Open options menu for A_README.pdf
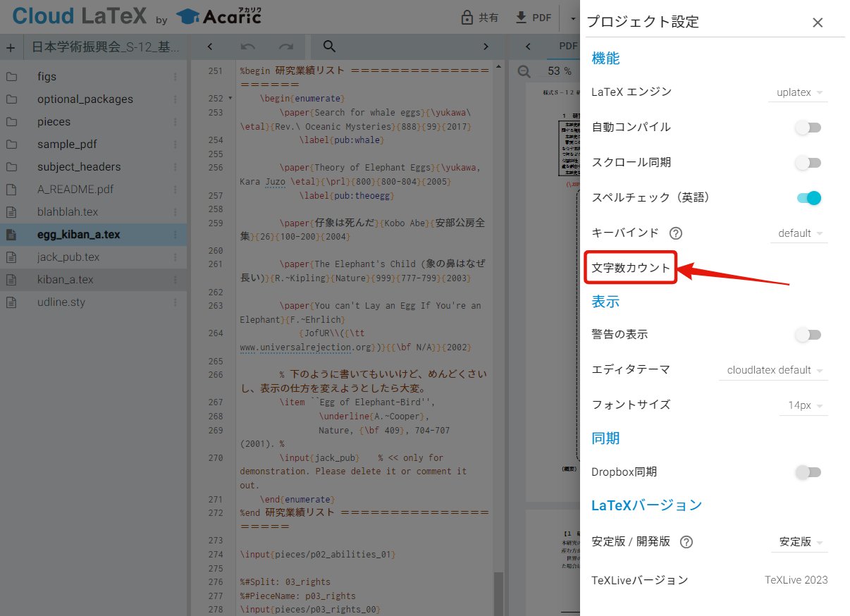Screen dimensions: 850x616 click(x=175, y=190)
